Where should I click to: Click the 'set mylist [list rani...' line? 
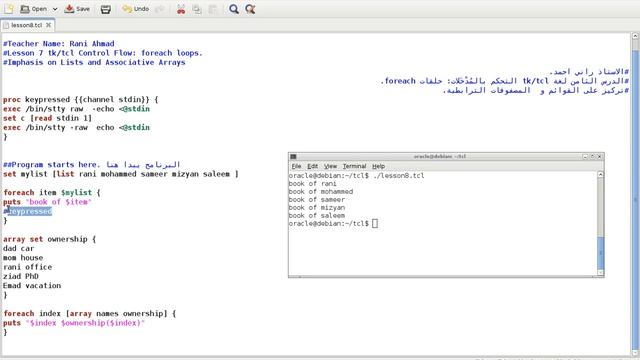(x=120, y=174)
